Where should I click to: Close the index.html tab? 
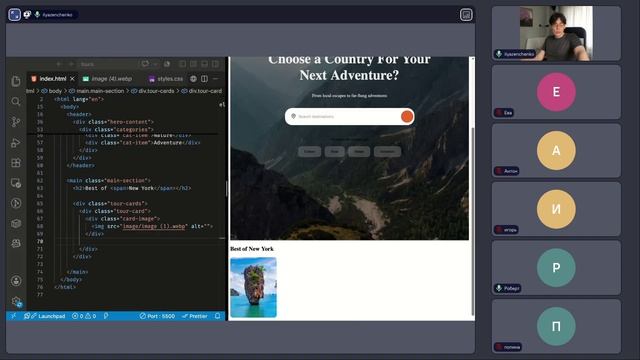(x=72, y=78)
